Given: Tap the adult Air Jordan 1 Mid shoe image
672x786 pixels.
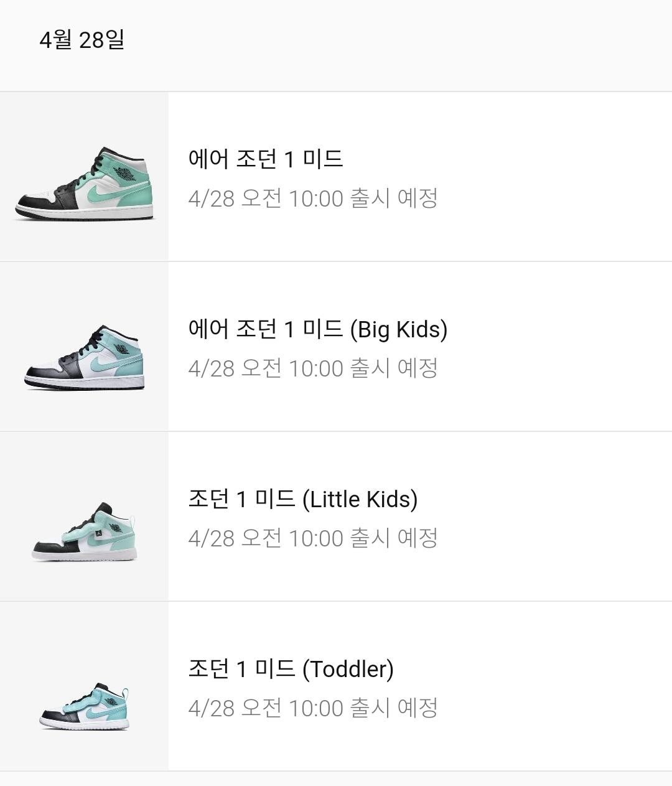Looking at the screenshot, I should tap(84, 183).
